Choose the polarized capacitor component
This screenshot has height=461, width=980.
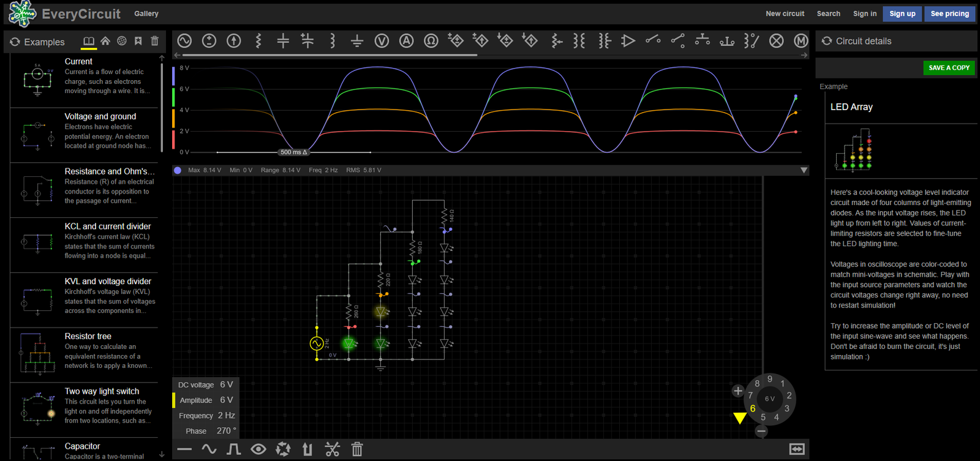(x=307, y=41)
